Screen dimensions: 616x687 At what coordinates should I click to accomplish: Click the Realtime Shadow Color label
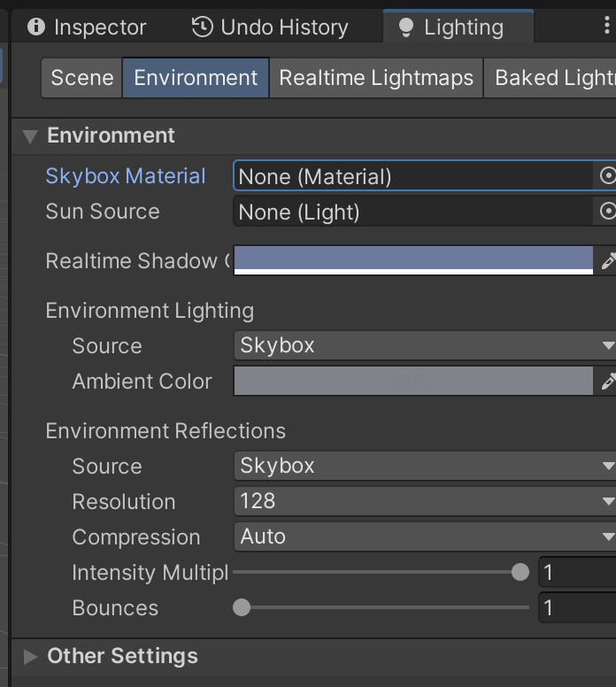coord(137,261)
